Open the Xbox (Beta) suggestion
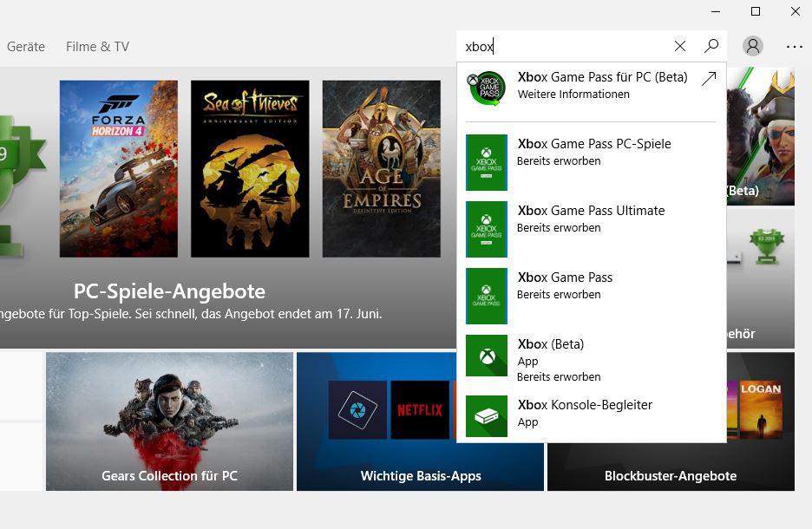 pyautogui.click(x=591, y=360)
